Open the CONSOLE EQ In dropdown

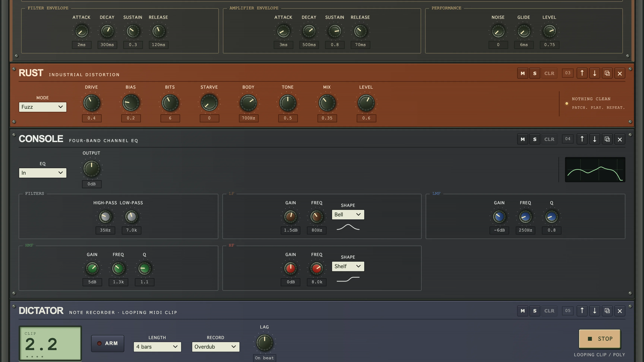[x=42, y=173]
